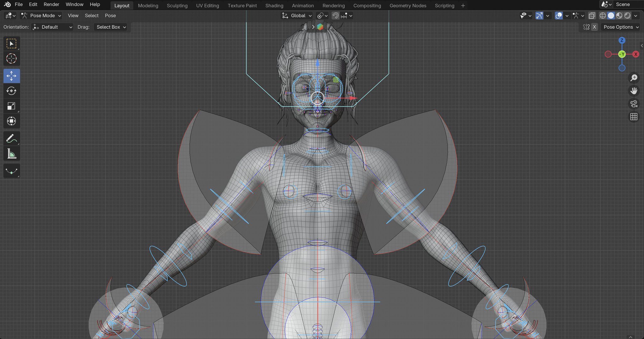Click the Z axis on navigation gizmo
Image resolution: width=644 pixels, height=339 pixels.
(x=622, y=40)
